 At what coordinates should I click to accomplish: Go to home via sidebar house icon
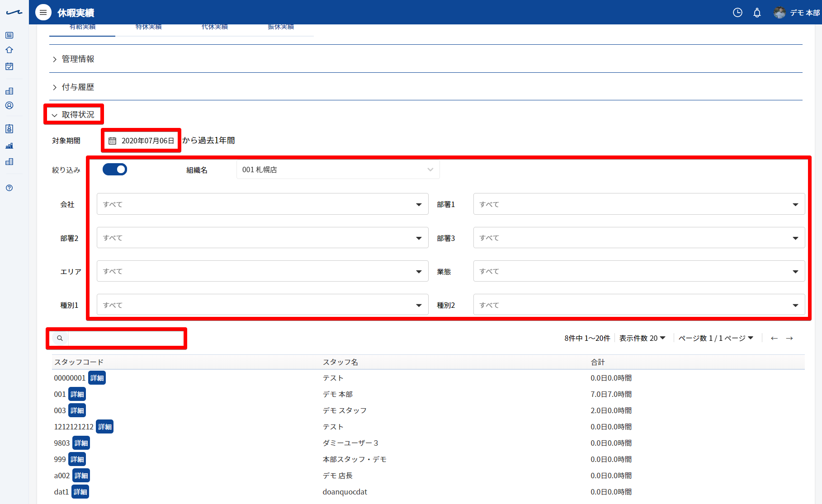point(9,50)
